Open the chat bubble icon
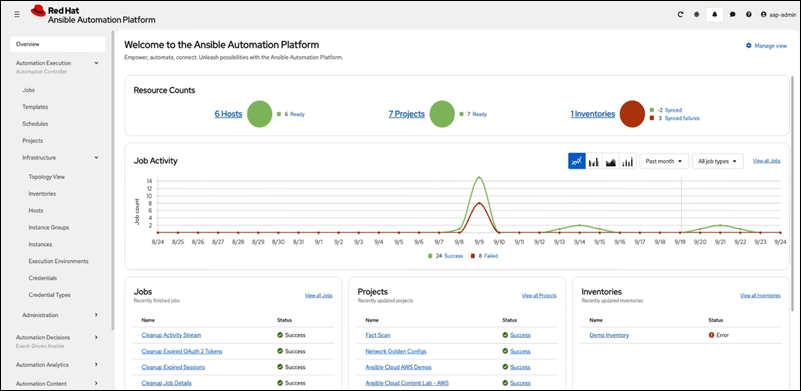 point(733,15)
